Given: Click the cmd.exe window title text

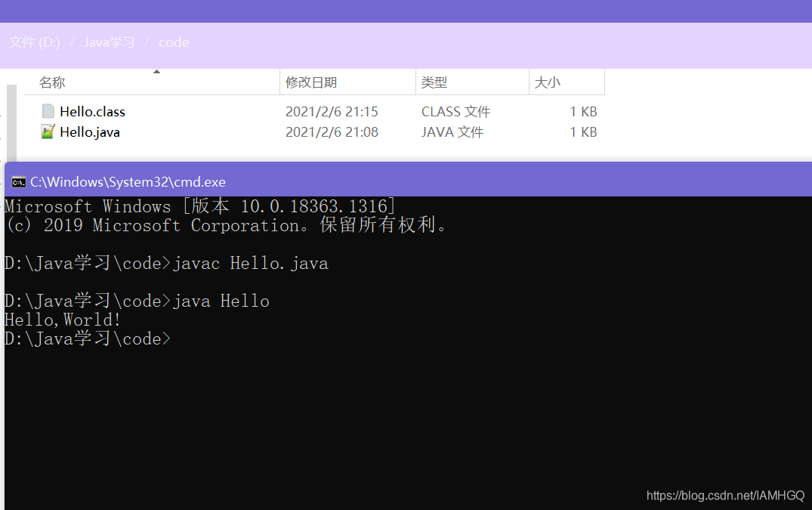Looking at the screenshot, I should click(128, 182).
